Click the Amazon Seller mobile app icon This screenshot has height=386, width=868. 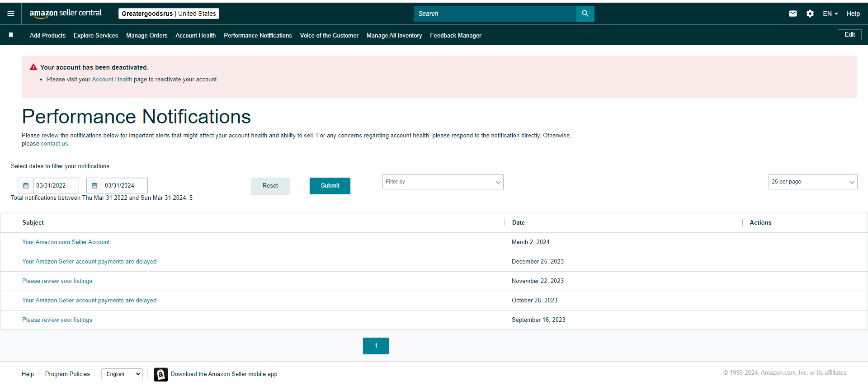point(160,374)
